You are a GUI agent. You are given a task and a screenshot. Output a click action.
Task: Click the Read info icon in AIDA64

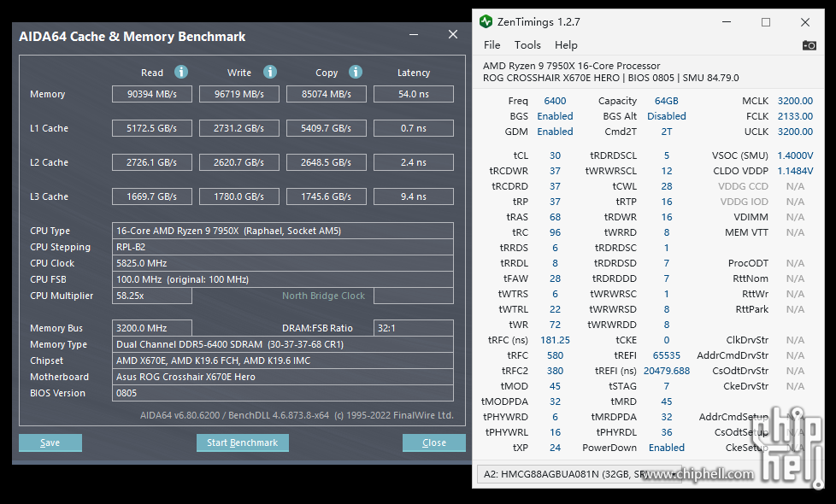coord(181,72)
